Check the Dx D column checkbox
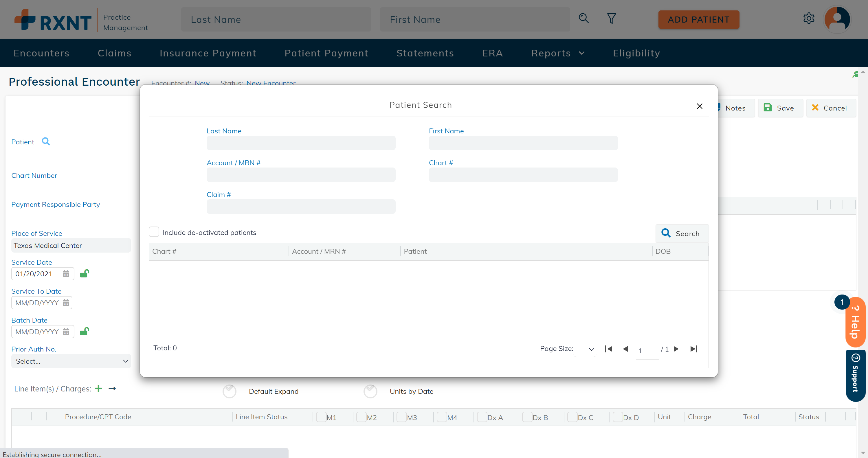This screenshot has height=458, width=868. click(x=618, y=417)
